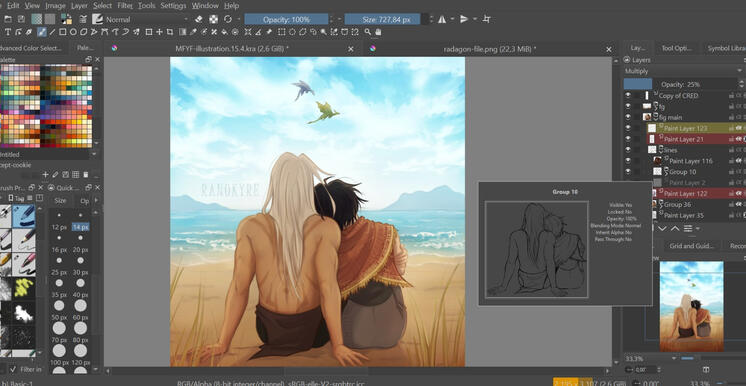746x386 pixels.
Task: Select the Ellipse shape tool
Action: point(73,32)
